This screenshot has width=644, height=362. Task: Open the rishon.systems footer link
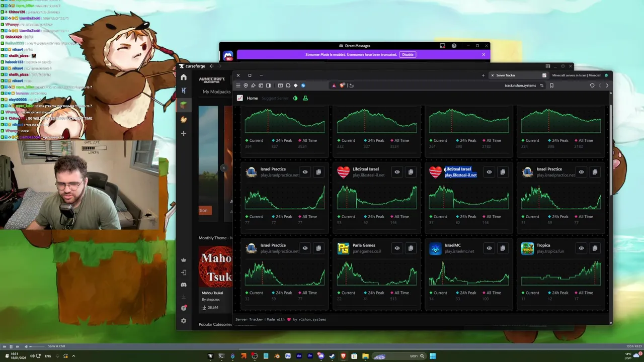coord(312,319)
